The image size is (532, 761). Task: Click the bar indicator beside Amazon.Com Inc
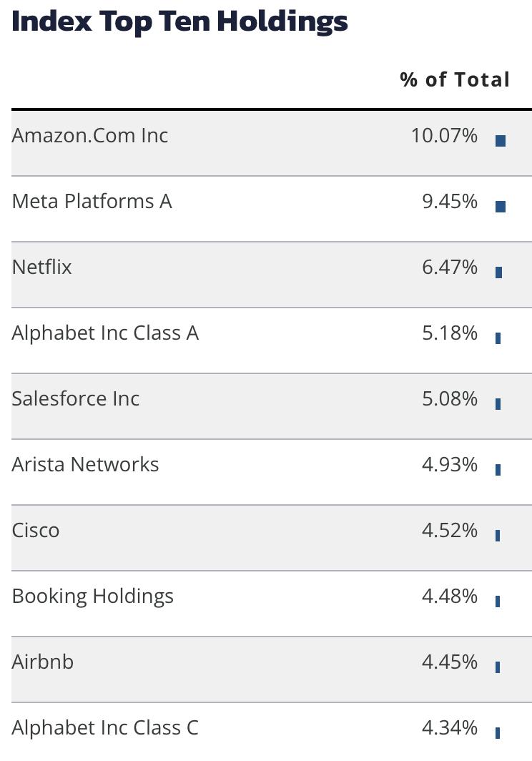point(501,141)
